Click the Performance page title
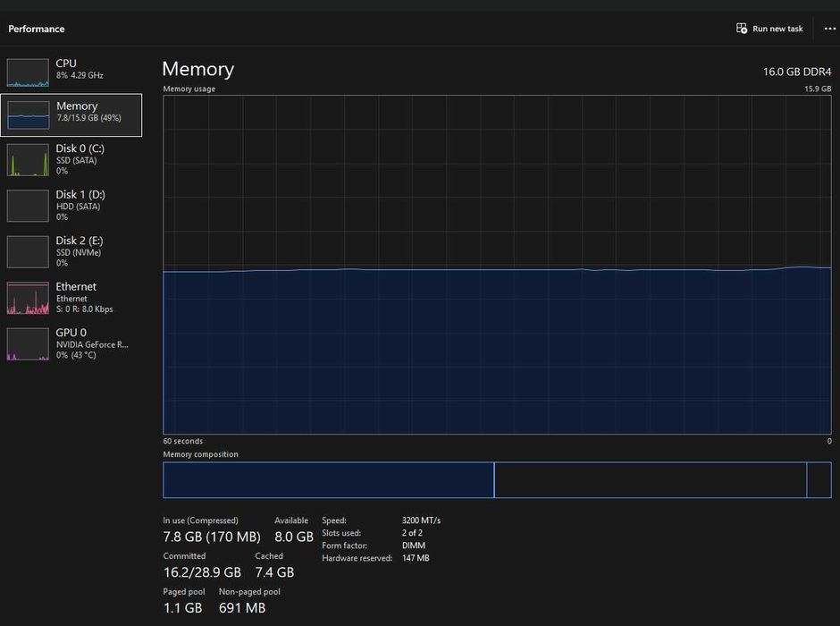The image size is (840, 626). click(x=37, y=29)
